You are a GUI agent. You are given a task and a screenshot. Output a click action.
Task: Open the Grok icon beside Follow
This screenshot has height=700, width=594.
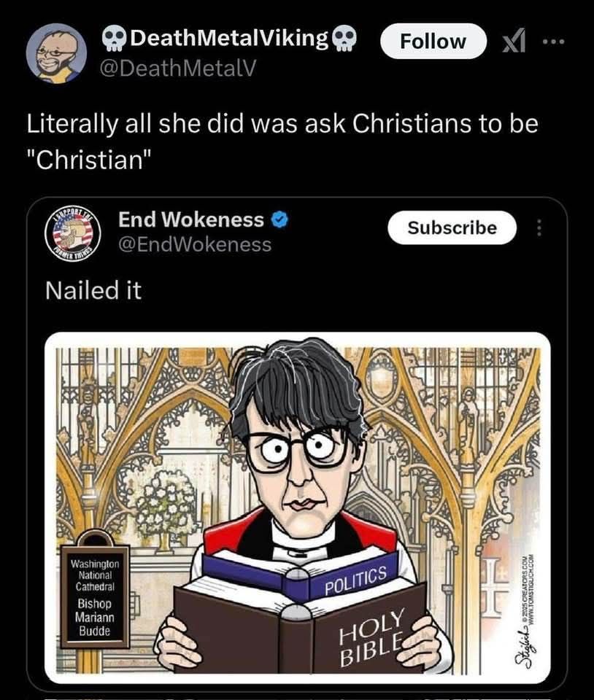(512, 42)
